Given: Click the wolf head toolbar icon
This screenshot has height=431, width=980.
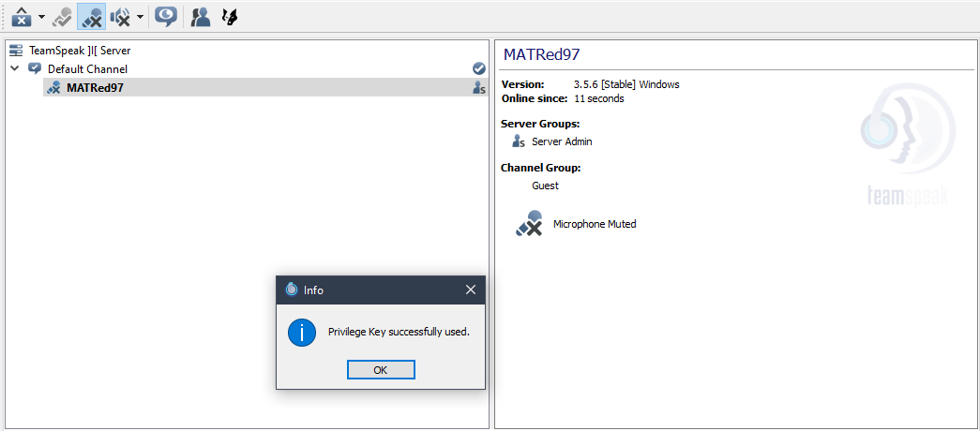Looking at the screenshot, I should pyautogui.click(x=230, y=17).
